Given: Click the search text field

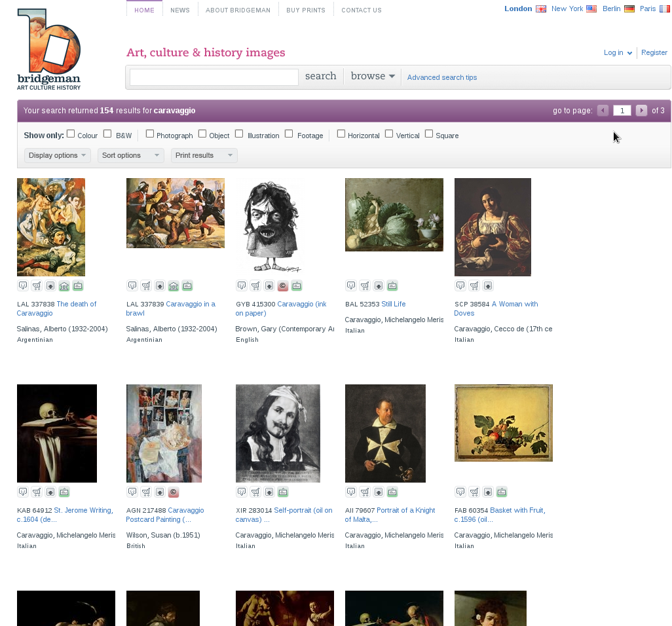Looking at the screenshot, I should tap(214, 77).
